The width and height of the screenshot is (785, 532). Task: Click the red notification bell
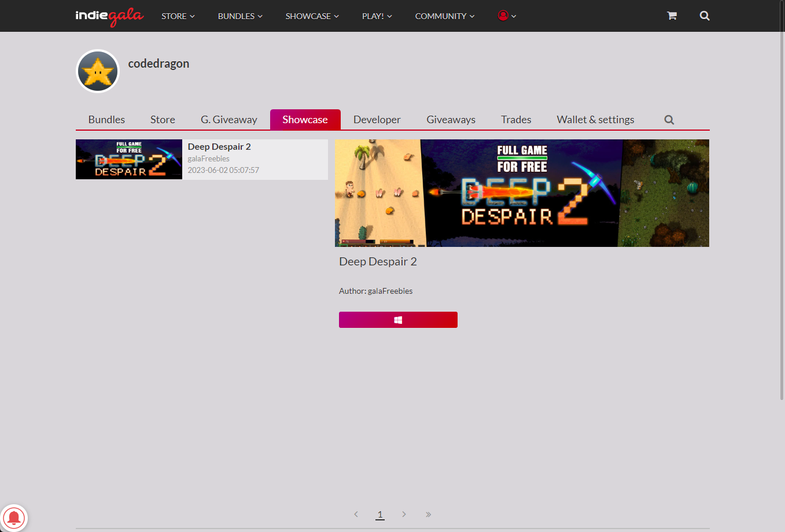click(14, 518)
